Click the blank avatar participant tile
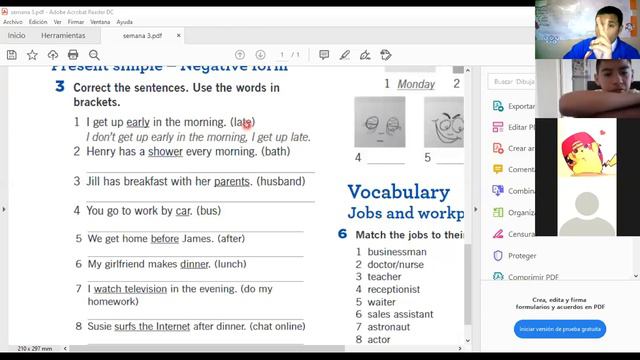Viewport: 640px width, 360px height. click(587, 207)
